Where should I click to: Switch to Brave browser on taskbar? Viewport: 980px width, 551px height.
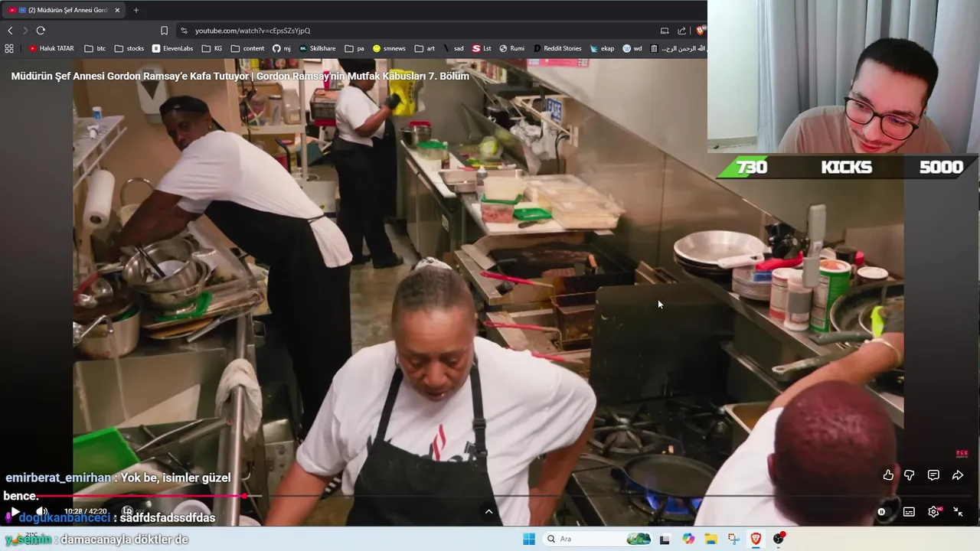(x=756, y=539)
